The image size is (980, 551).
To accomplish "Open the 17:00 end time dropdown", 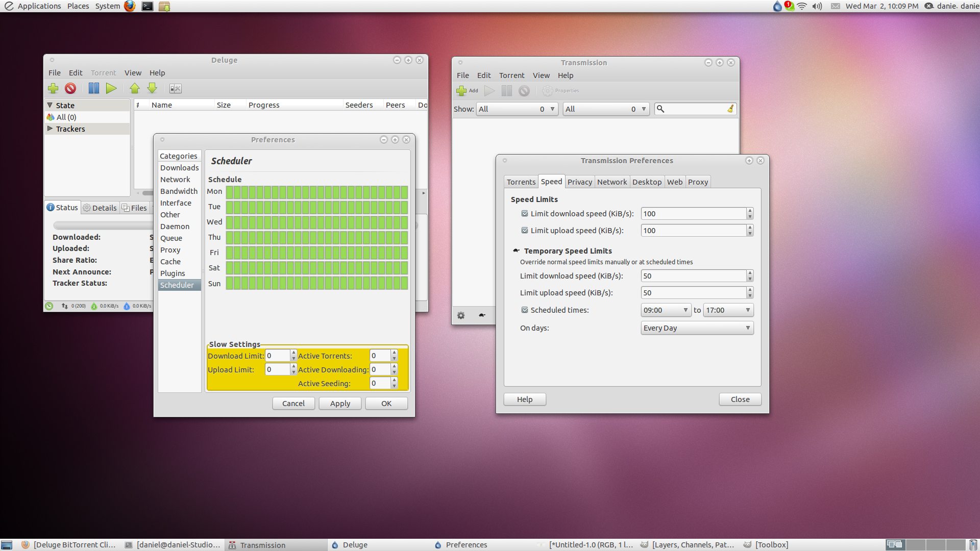I will [728, 310].
